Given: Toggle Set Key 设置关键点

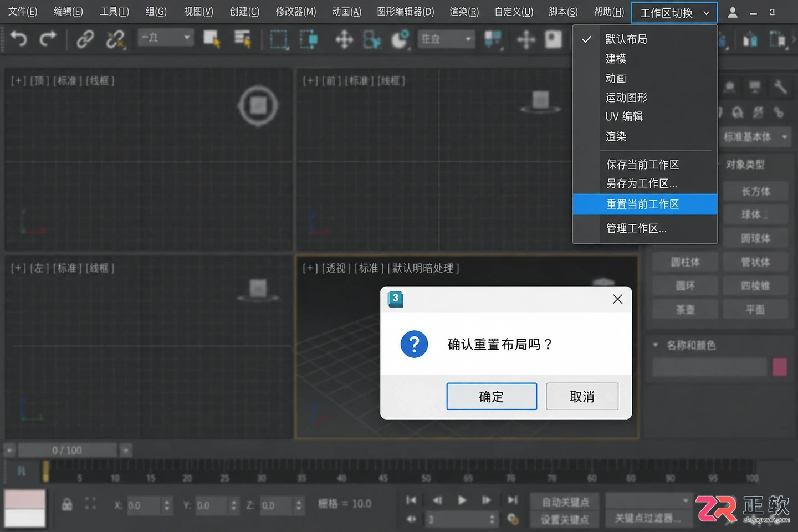Looking at the screenshot, I should pos(565,519).
